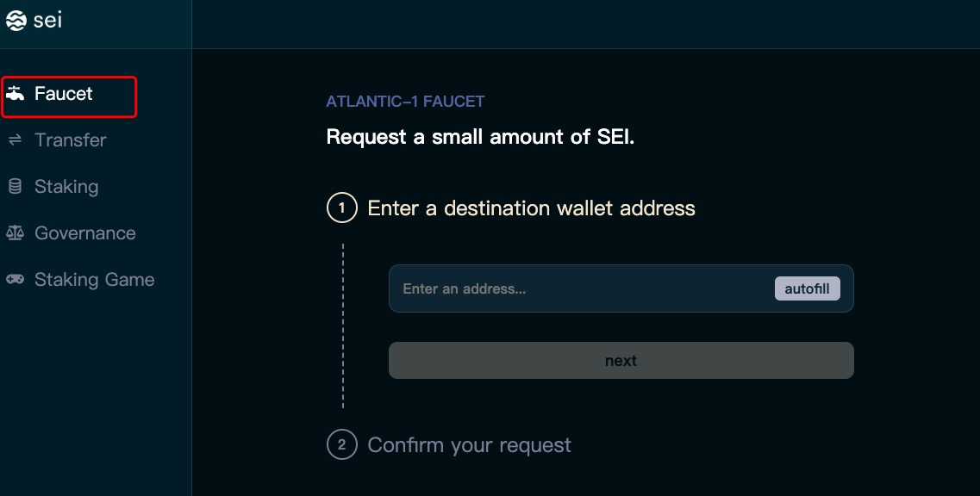Click the Transfer arrows icon
This screenshot has height=496, width=980.
[x=15, y=140]
